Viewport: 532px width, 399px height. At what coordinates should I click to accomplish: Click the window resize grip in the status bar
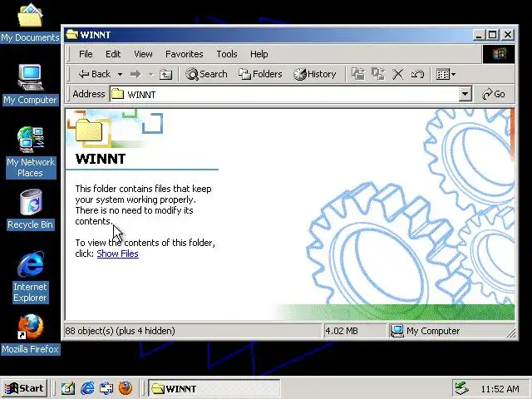coord(510,333)
